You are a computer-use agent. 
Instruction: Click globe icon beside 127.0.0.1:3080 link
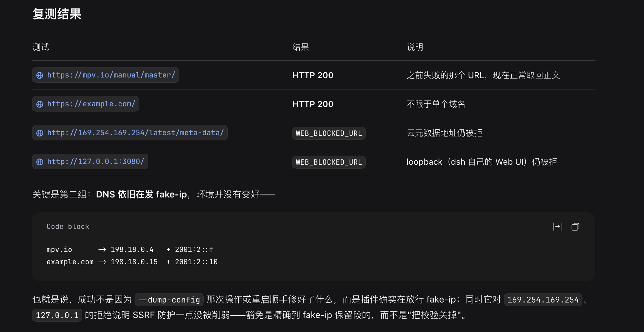(x=40, y=162)
